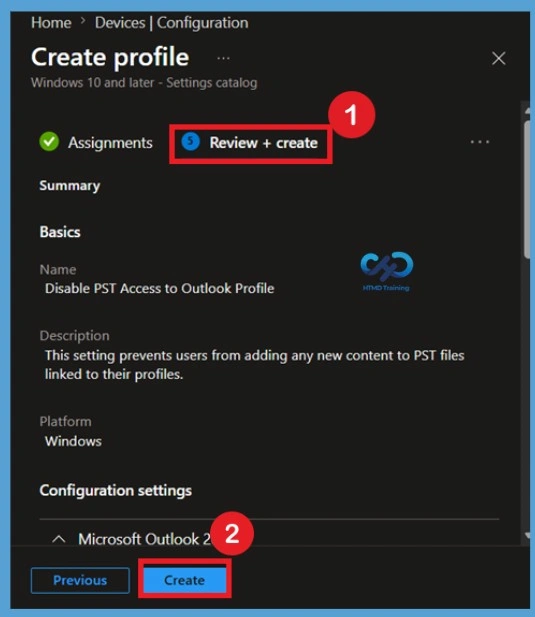Click the Name field label
Viewport: 535px width, 617px height.
[x=58, y=270]
